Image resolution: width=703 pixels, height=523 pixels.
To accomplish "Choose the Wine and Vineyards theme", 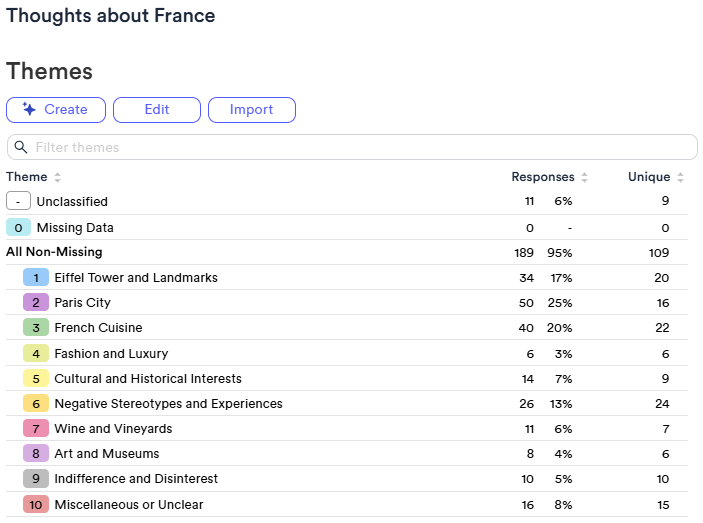I will click(x=113, y=429).
